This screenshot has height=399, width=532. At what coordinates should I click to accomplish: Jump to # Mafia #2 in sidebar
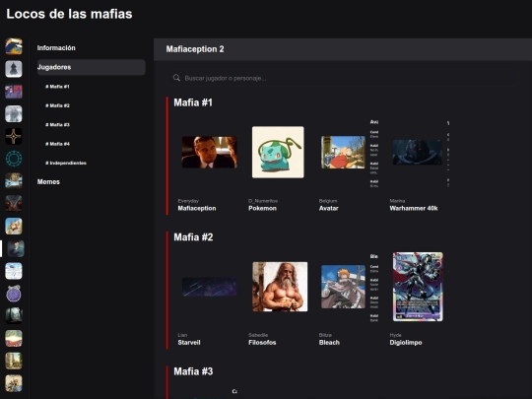(x=57, y=105)
